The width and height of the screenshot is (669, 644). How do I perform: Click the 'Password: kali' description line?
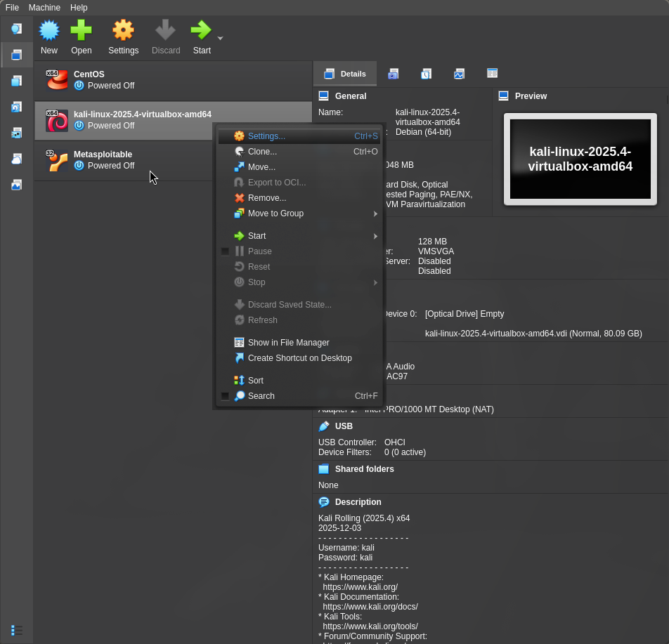(345, 558)
